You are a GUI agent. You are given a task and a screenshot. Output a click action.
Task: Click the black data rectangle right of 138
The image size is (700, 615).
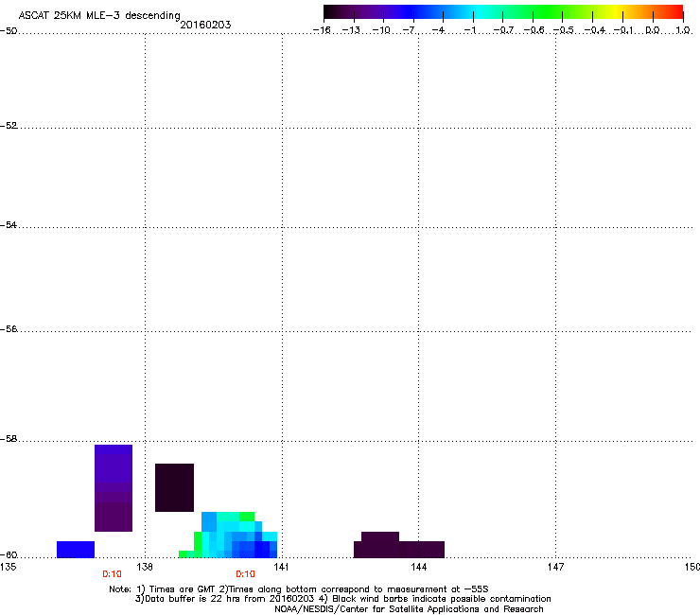click(x=175, y=487)
